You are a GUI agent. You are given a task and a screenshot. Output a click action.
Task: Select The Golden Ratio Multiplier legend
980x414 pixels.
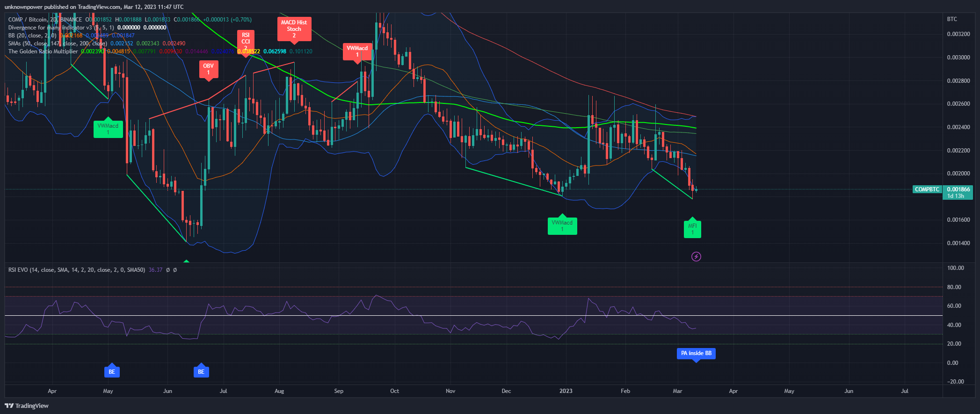click(x=43, y=51)
